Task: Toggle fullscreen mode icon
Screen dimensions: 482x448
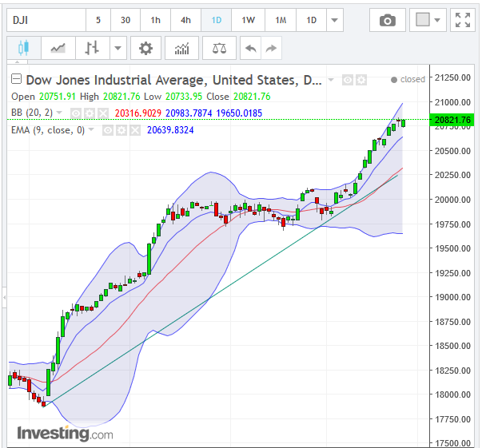Action: pos(463,20)
